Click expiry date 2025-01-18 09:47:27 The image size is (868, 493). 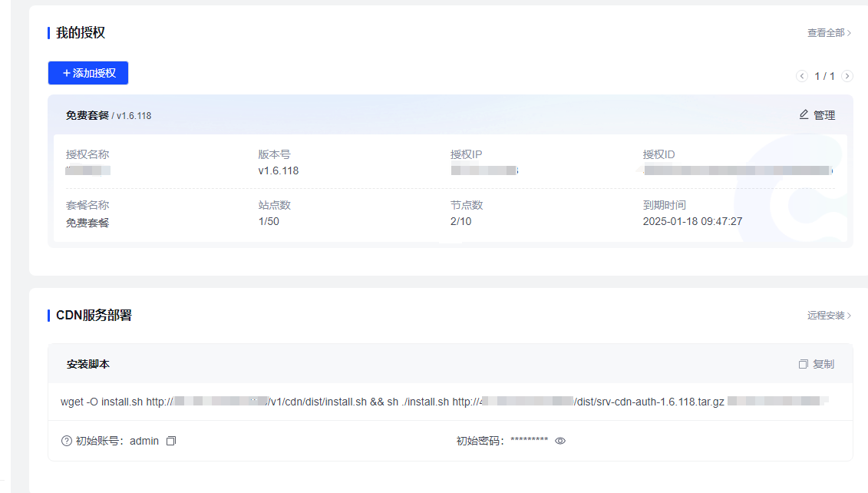692,222
